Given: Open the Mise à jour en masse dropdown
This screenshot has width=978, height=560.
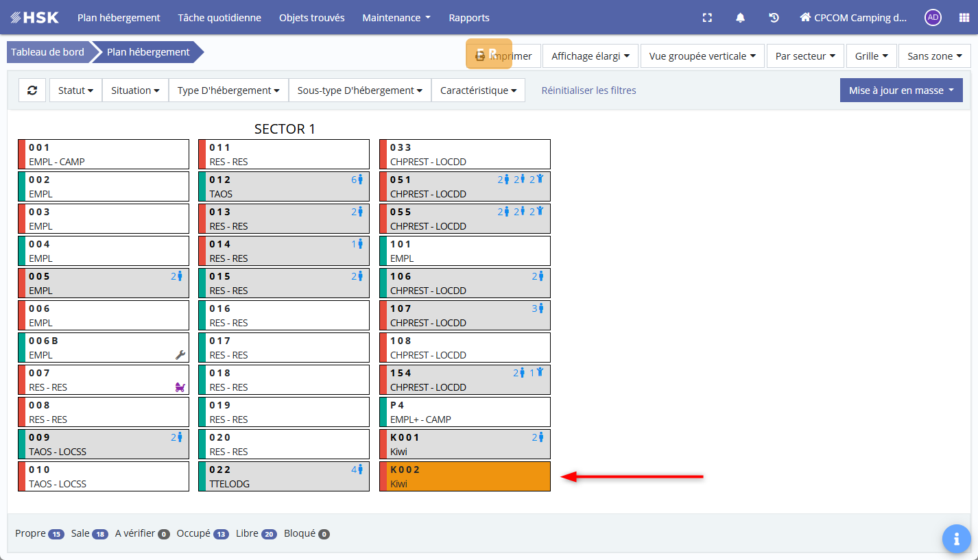Looking at the screenshot, I should coord(901,90).
